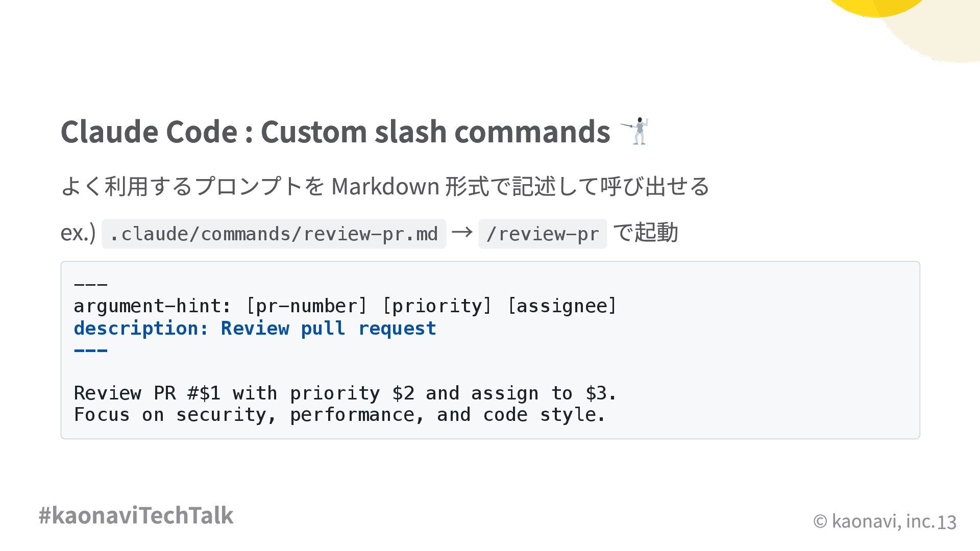Click the right arrow between the code snippets

(462, 232)
